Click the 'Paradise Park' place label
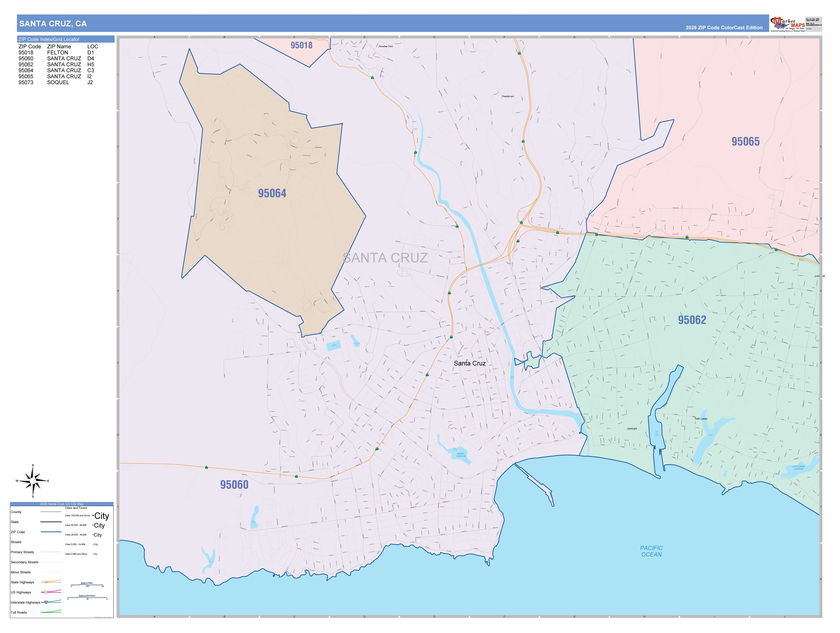This screenshot has height=633, width=840. click(x=386, y=46)
